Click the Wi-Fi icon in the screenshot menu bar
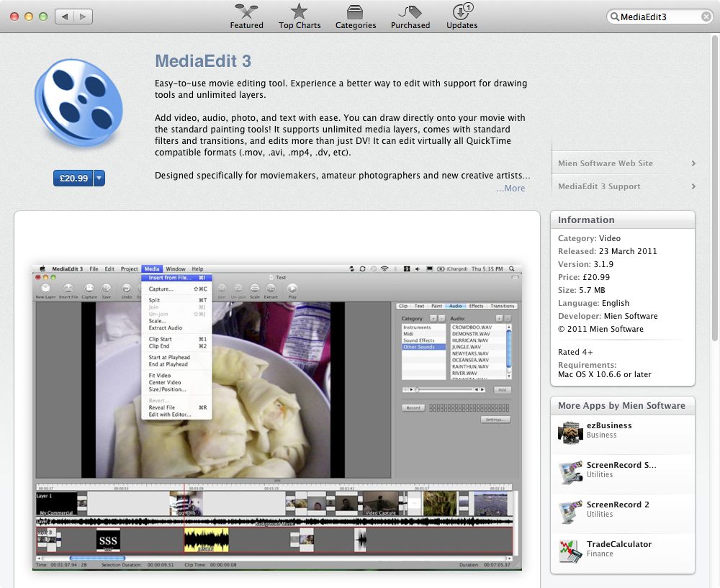The height and width of the screenshot is (588, 720). (384, 268)
